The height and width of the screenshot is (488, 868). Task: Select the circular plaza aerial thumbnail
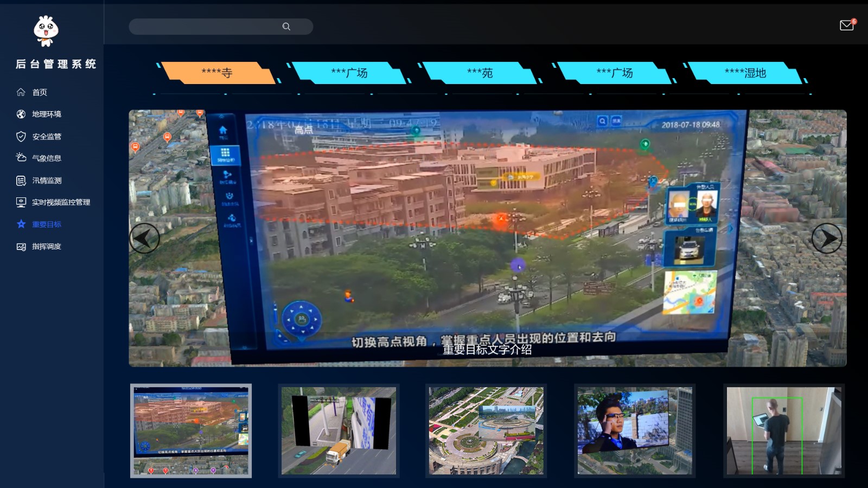[x=486, y=431]
